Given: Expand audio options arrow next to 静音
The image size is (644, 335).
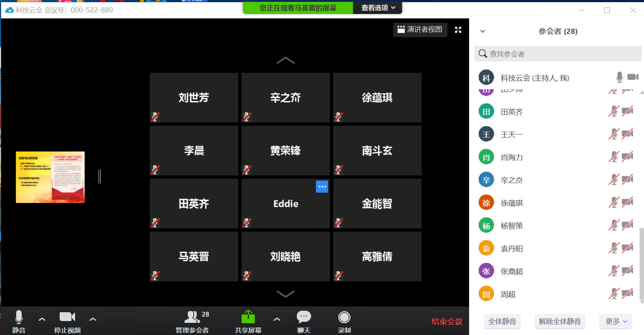Looking at the screenshot, I should 42,319.
